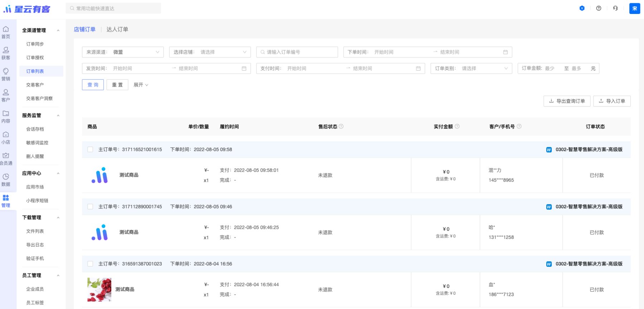This screenshot has width=644, height=309.
Task: Open 交易客户 menu item
Action: [35, 85]
